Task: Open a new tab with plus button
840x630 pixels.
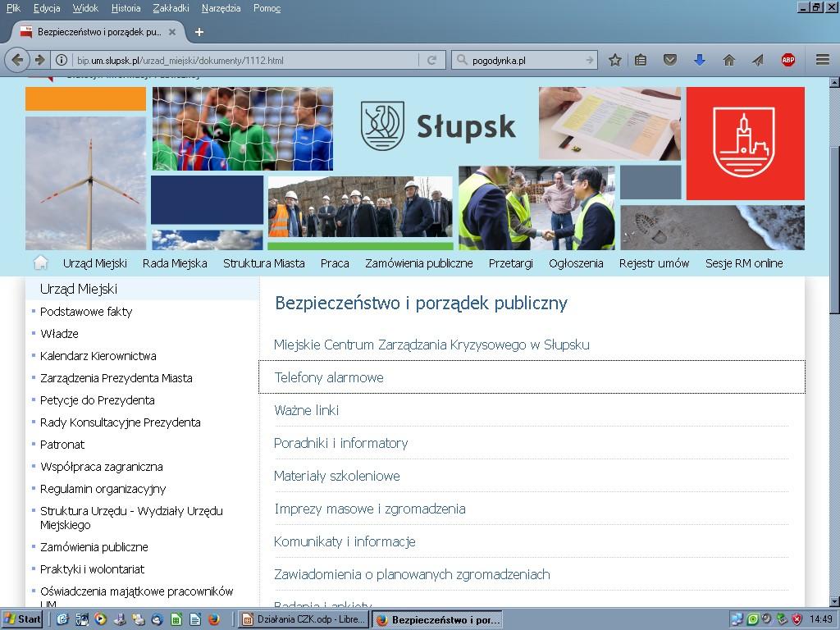Action: click(x=199, y=32)
